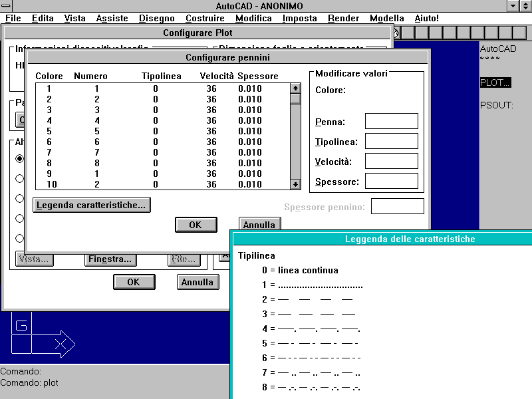Select the Colore 10 row in pen list
Viewport: 532px width, 399px height.
(163, 184)
